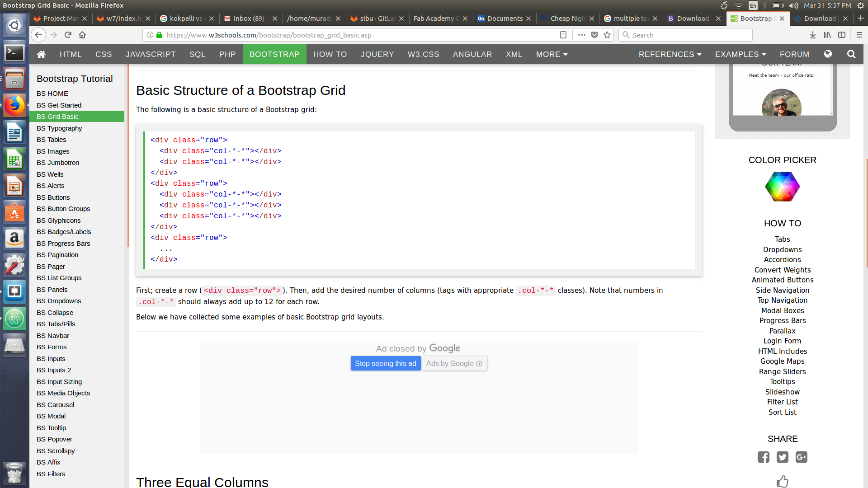Screen dimensions: 868x488
Task: Launch Terminal from the Ubuntu dock
Action: (14, 53)
